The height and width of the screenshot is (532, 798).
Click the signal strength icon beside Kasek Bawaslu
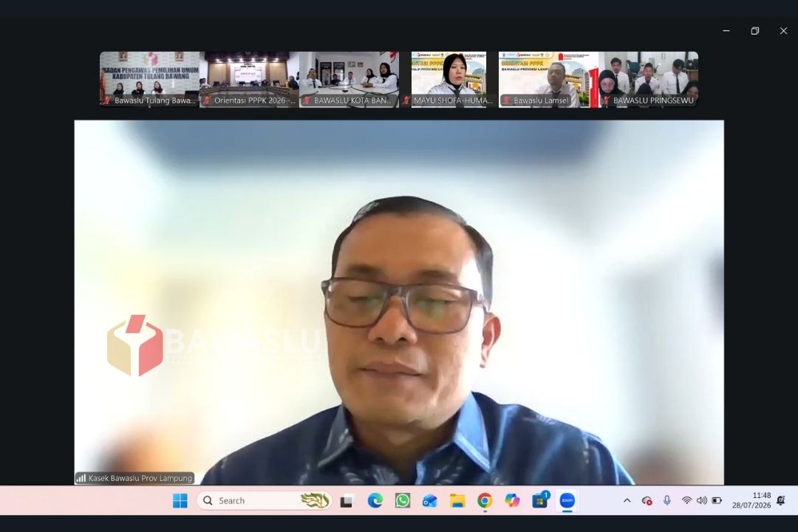[81, 479]
